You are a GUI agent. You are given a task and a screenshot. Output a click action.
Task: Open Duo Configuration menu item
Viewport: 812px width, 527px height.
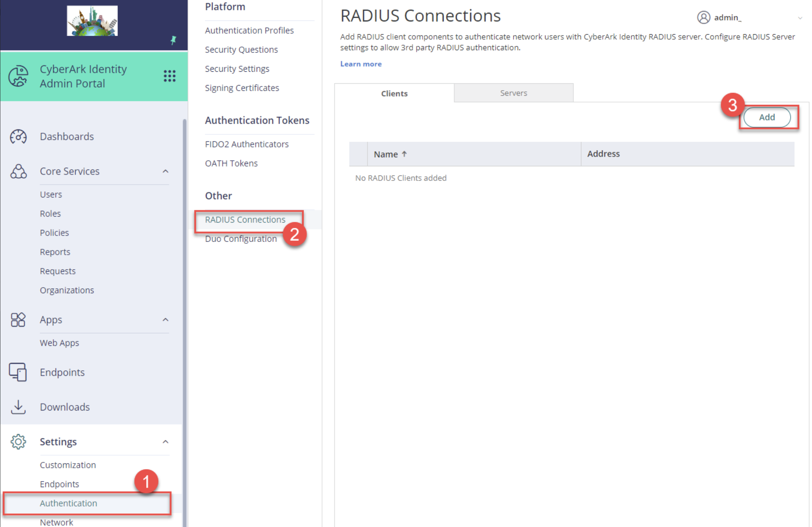[241, 238]
